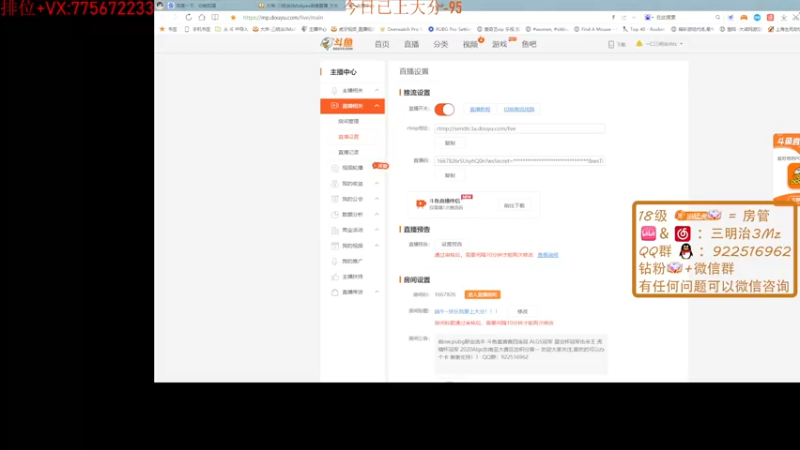This screenshot has height=450, width=800.
Task: Copy the rtmp address with copy button
Action: 449,143
